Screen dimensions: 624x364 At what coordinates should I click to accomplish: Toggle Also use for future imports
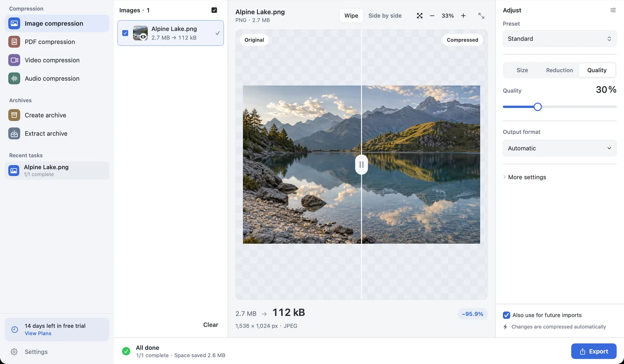click(x=507, y=315)
